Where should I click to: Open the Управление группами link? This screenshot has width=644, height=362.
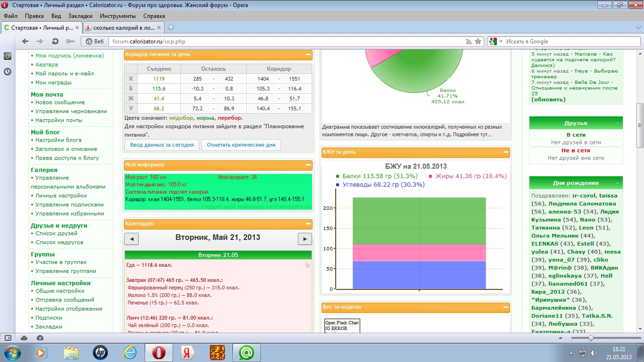[66, 271]
